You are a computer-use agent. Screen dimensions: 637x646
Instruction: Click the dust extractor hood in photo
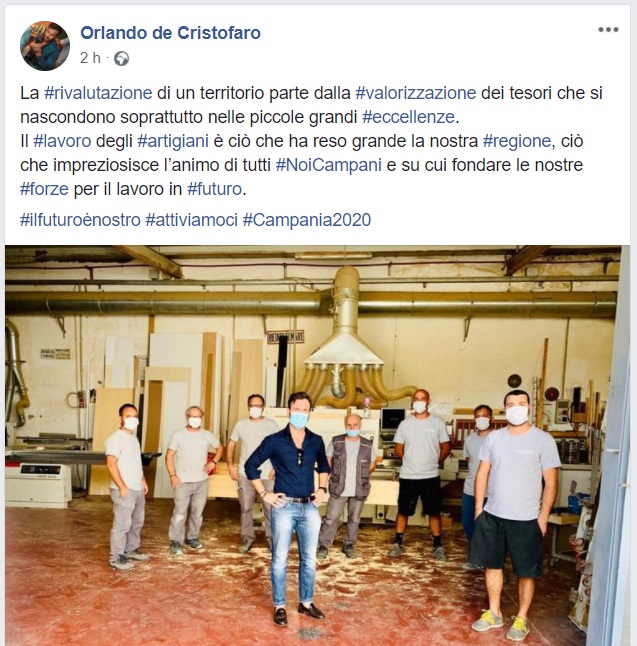click(x=344, y=338)
